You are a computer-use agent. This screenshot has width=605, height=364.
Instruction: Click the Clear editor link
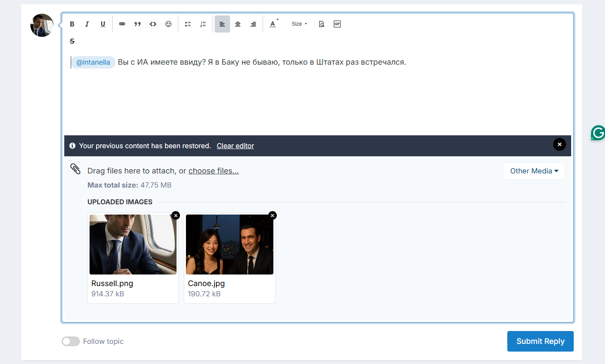(x=235, y=146)
